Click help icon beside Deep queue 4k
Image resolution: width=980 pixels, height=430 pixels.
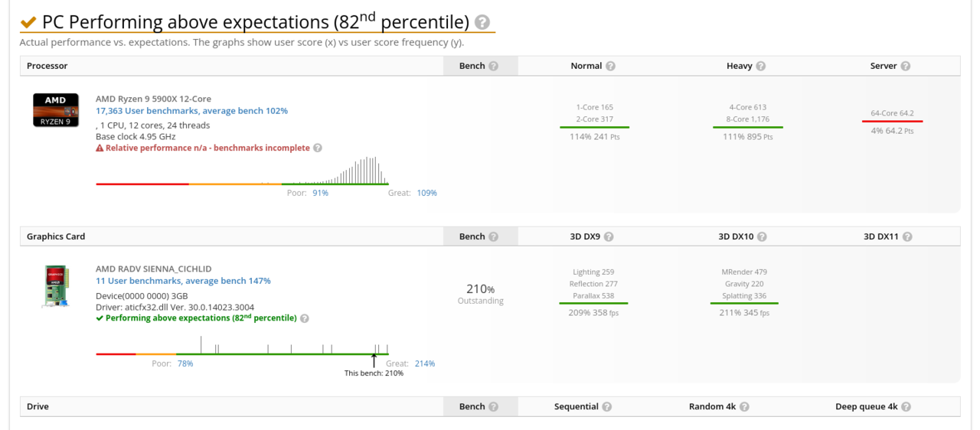(x=906, y=407)
